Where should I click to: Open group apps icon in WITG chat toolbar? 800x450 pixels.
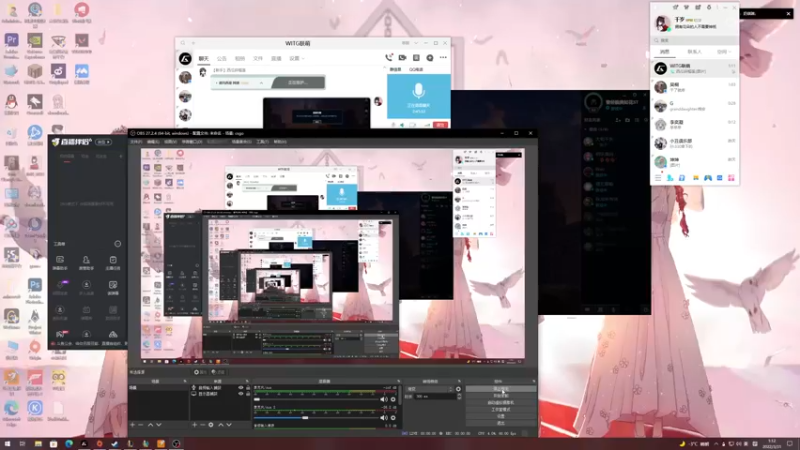(416, 58)
